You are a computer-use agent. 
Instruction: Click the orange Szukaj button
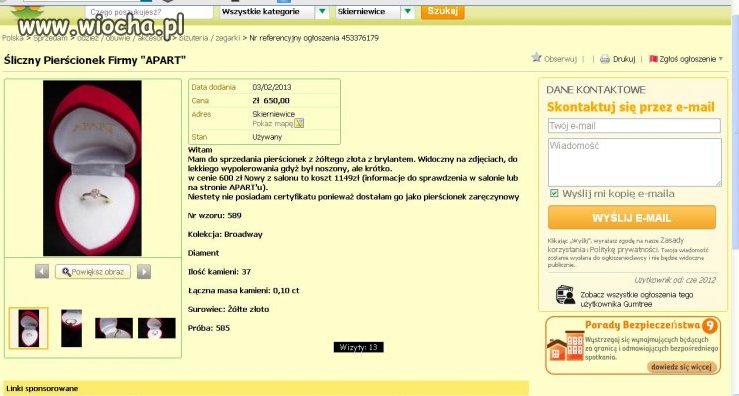[443, 11]
